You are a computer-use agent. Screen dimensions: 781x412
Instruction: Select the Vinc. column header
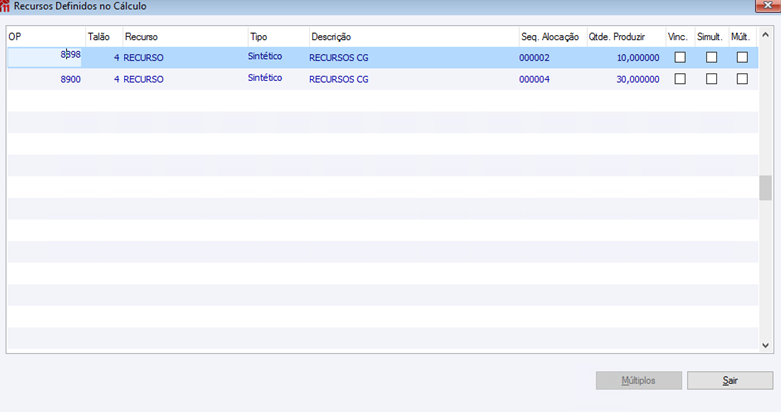click(680, 36)
